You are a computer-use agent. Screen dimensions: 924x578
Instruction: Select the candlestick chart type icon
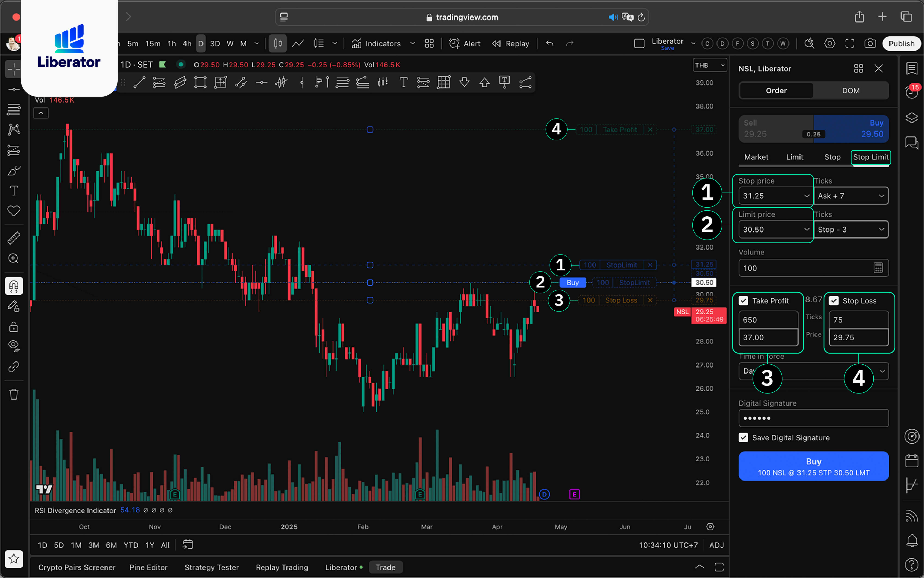point(278,44)
